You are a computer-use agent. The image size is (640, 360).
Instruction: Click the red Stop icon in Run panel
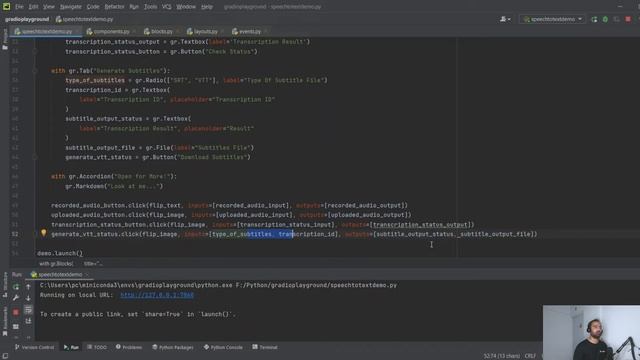tap(16, 312)
